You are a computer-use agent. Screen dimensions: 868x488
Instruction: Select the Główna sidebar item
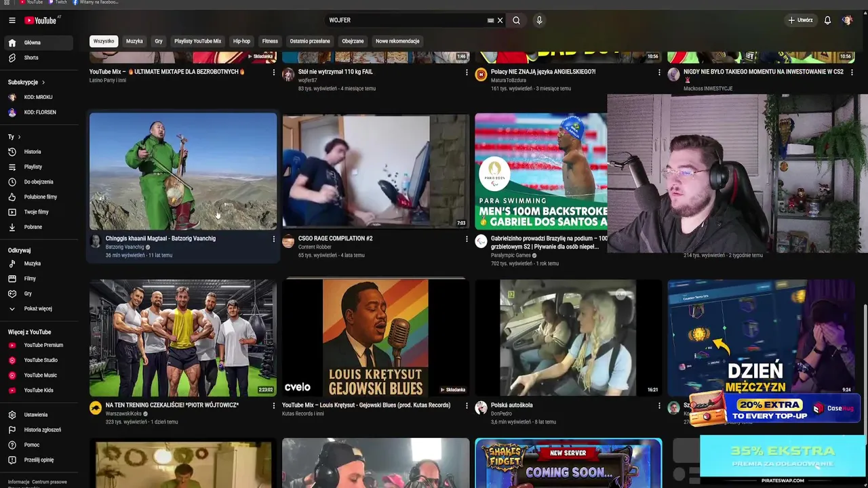click(38, 43)
